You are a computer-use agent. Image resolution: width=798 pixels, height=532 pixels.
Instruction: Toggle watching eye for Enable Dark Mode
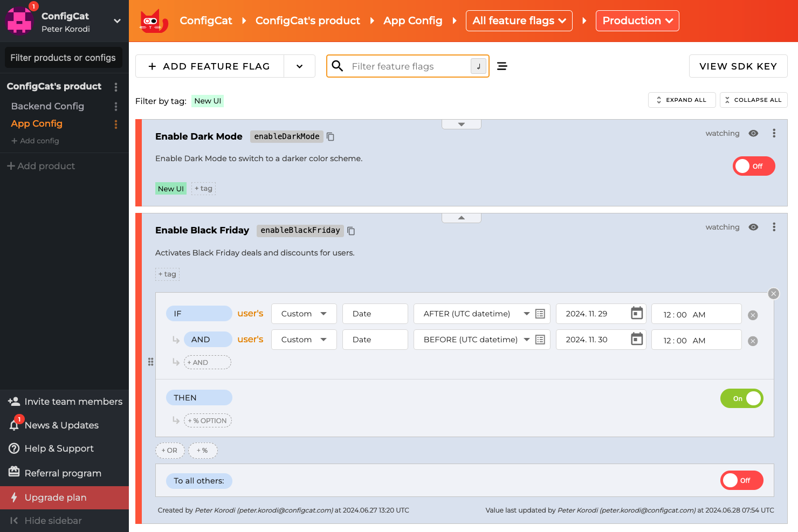pos(753,133)
